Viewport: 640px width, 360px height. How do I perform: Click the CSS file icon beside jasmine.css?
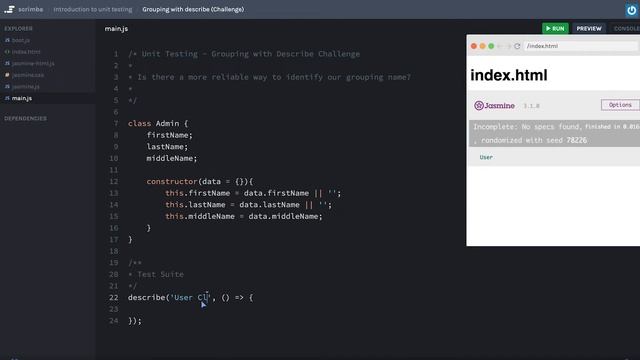point(7,75)
